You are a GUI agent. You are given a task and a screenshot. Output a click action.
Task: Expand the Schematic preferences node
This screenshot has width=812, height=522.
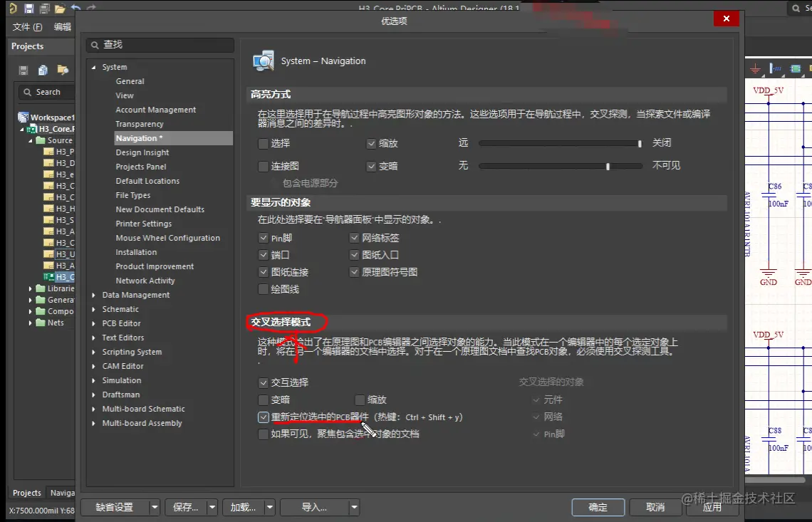click(94, 309)
